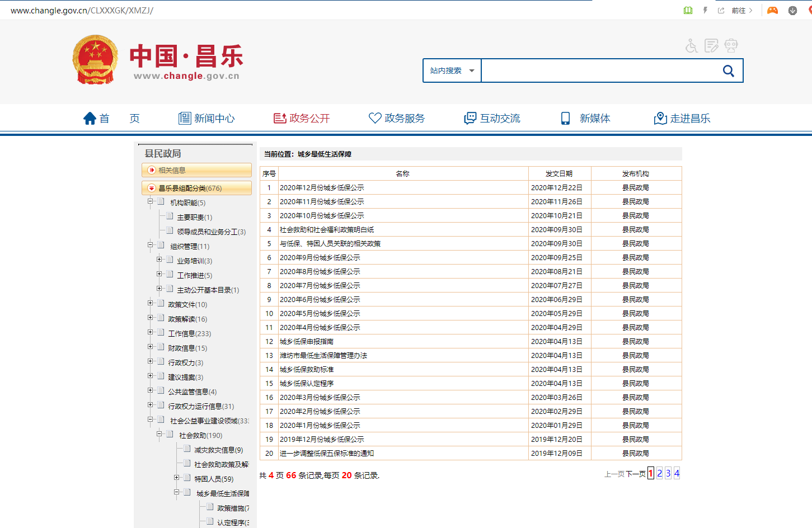
Task: Open browser reading mode book icon
Action: point(688,11)
